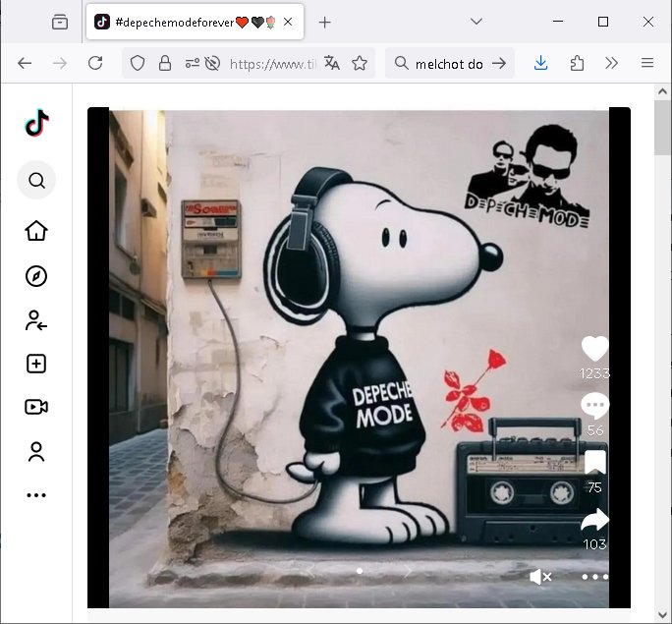The height and width of the screenshot is (624, 672).
Task: Click the blocked autoplay permission icon
Action: (212, 64)
